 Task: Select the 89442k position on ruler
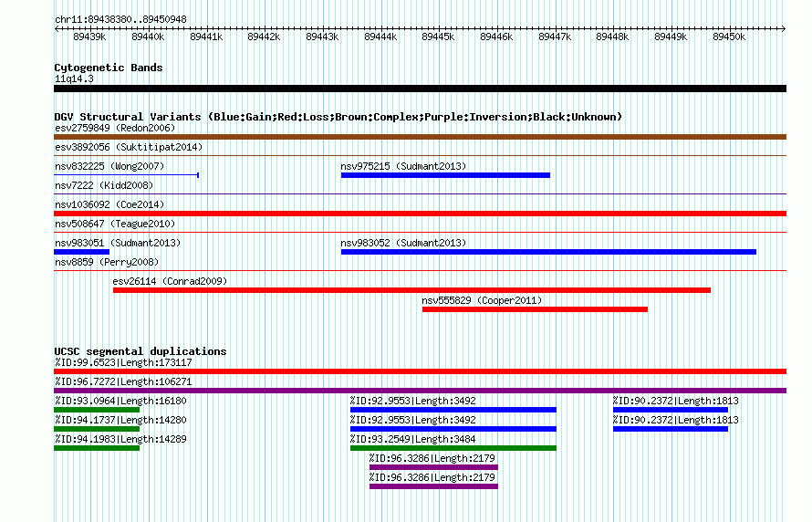[264, 37]
